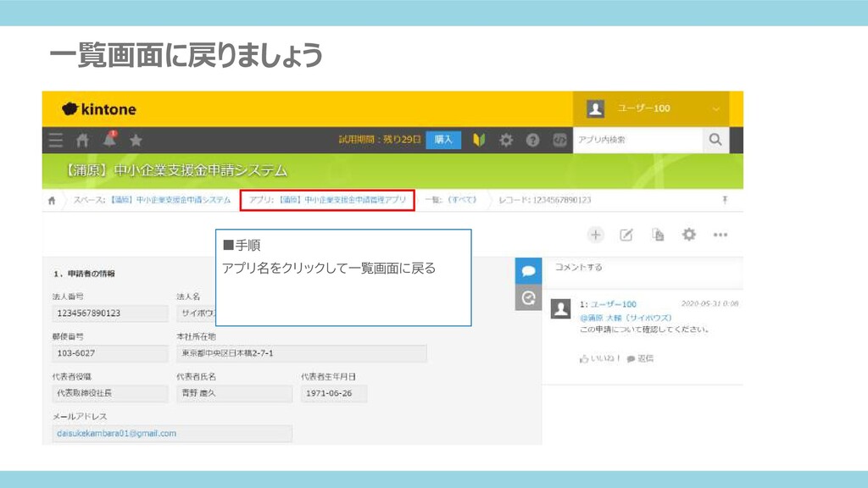Click the user avatar in header
The width and height of the screenshot is (868, 488).
[x=596, y=108]
